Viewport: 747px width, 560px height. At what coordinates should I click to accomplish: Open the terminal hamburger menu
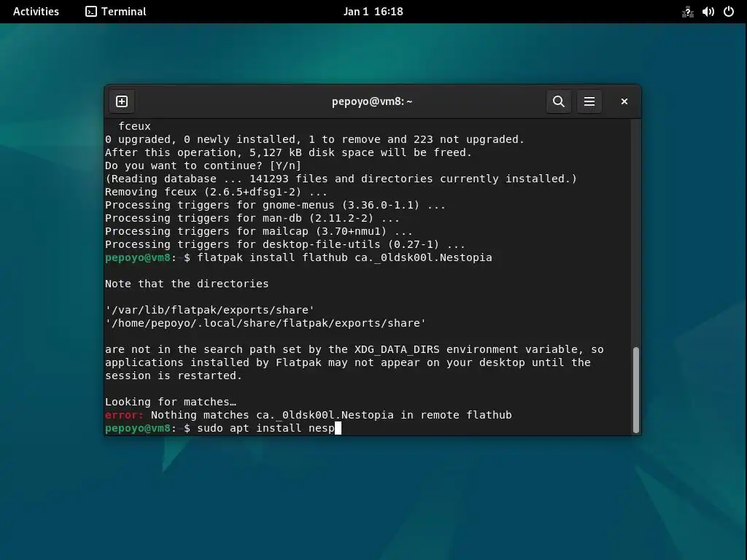[x=589, y=101]
